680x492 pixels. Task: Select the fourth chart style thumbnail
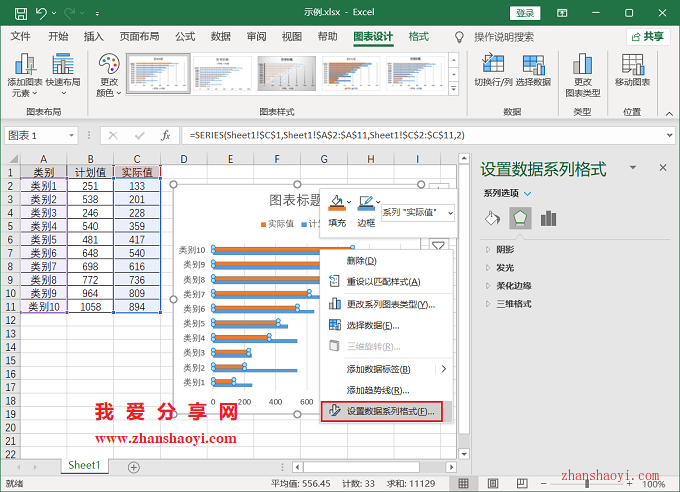[x=351, y=73]
